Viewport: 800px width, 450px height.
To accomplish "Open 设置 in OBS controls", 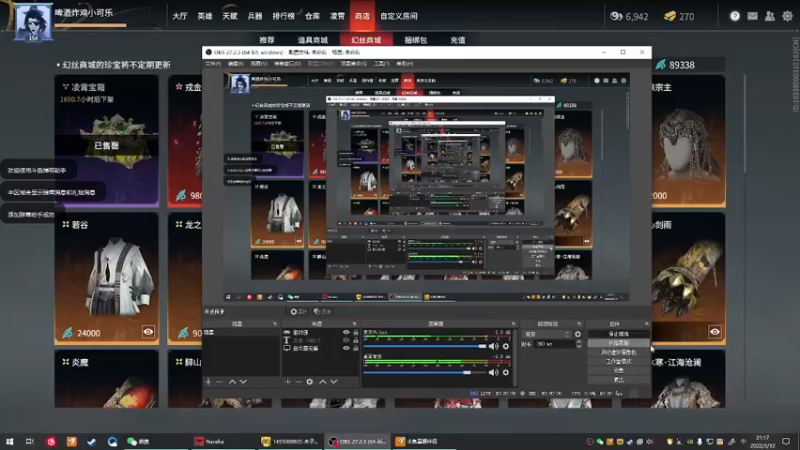I will point(618,370).
